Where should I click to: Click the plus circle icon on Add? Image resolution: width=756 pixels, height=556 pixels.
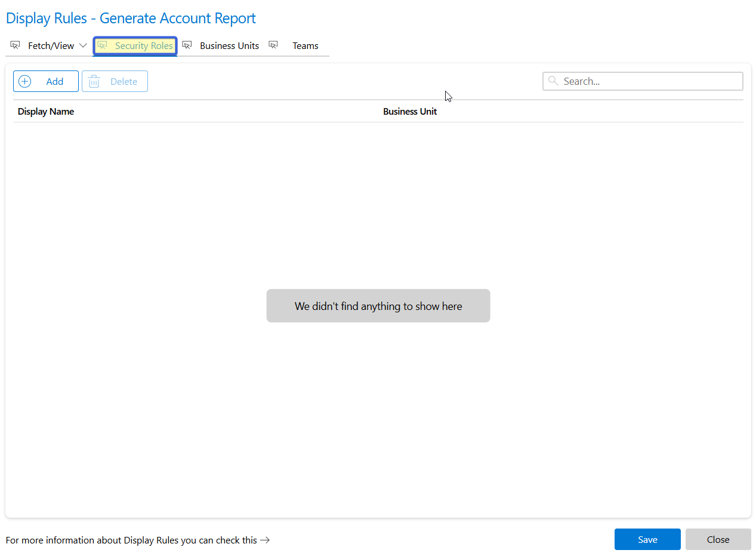(25, 81)
